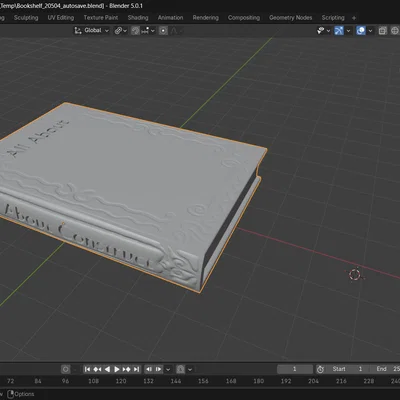Enable auto keying record button
The width and height of the screenshot is (400, 400).
(66, 369)
